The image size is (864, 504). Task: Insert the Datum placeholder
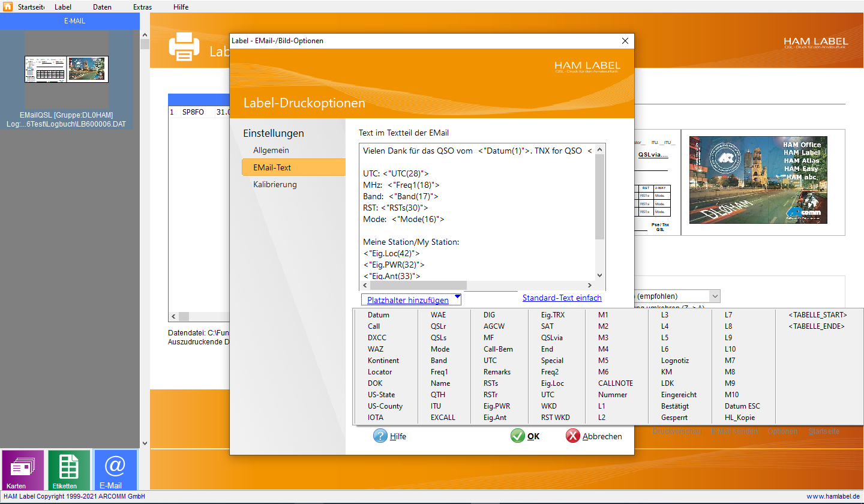379,315
